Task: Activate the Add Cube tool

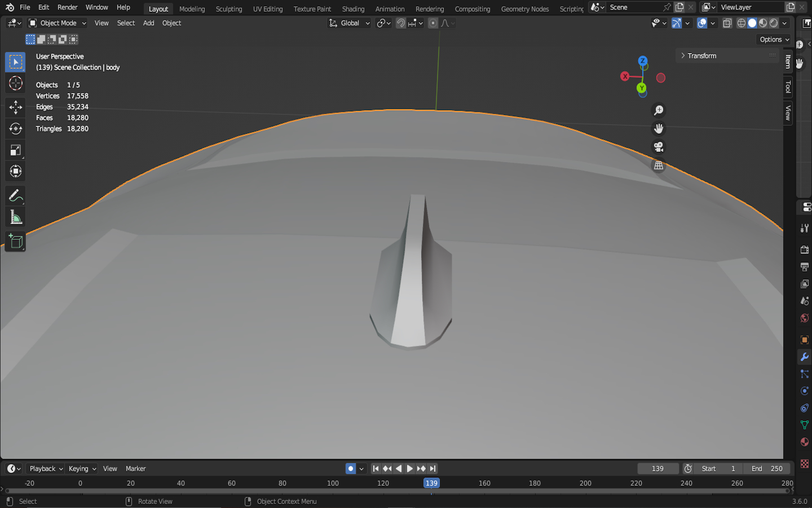Action: [x=15, y=242]
